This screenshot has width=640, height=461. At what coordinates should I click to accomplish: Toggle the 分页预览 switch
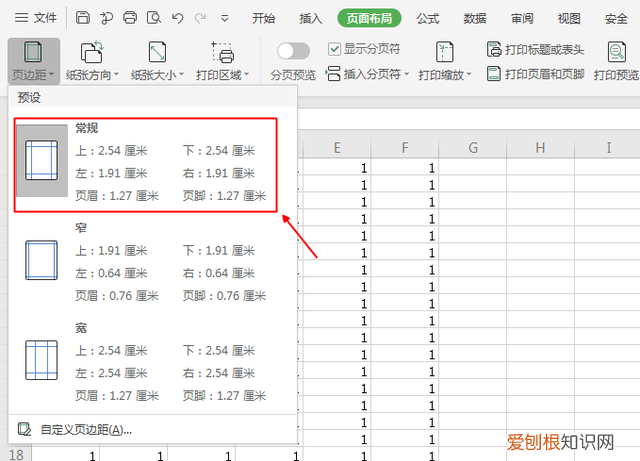[x=293, y=51]
